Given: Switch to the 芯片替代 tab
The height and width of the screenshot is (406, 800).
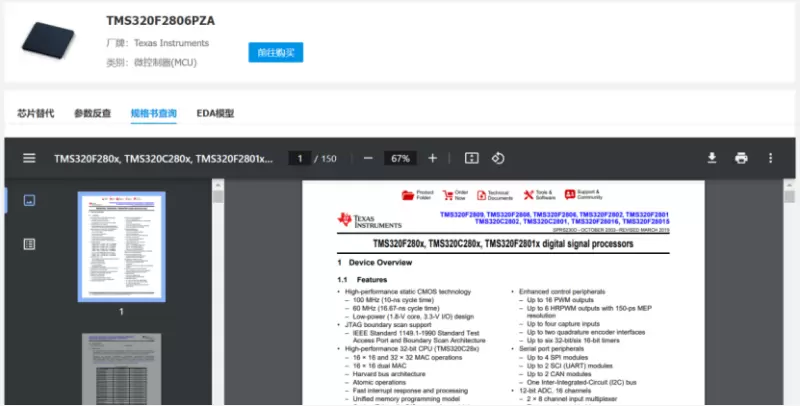Looking at the screenshot, I should coord(36,114).
